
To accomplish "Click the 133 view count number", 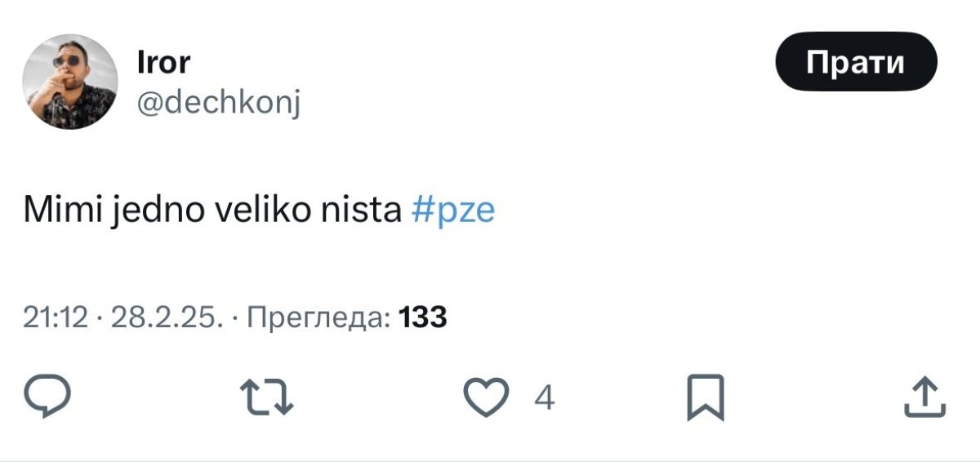I will pos(423,317).
